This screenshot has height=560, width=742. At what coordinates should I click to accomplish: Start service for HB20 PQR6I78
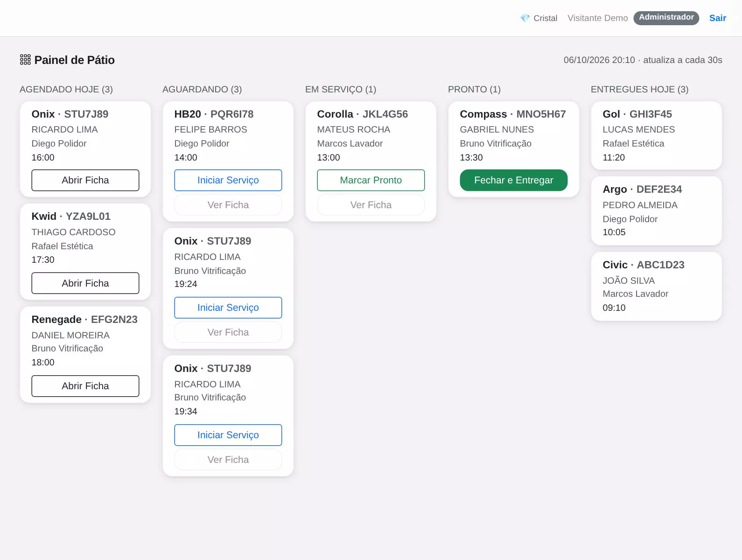(228, 180)
